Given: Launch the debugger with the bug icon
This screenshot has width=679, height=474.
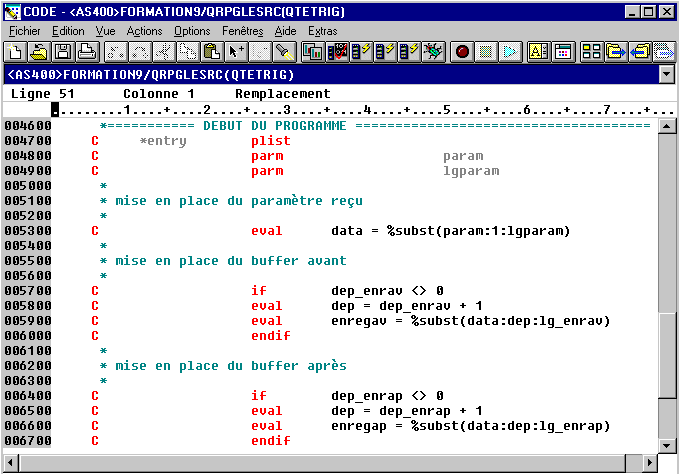Looking at the screenshot, I should pyautogui.click(x=433, y=51).
